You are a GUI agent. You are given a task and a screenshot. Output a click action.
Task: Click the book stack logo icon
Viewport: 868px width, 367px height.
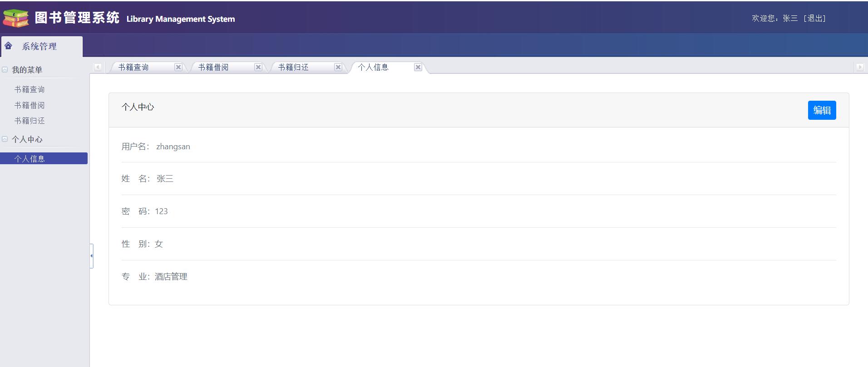pos(16,18)
